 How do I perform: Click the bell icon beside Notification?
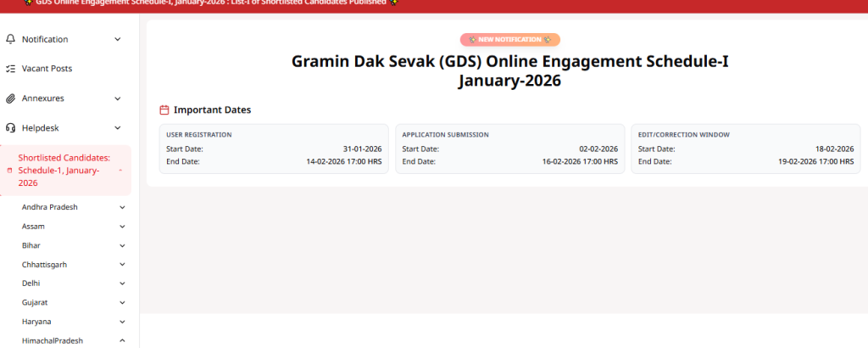[x=11, y=39]
